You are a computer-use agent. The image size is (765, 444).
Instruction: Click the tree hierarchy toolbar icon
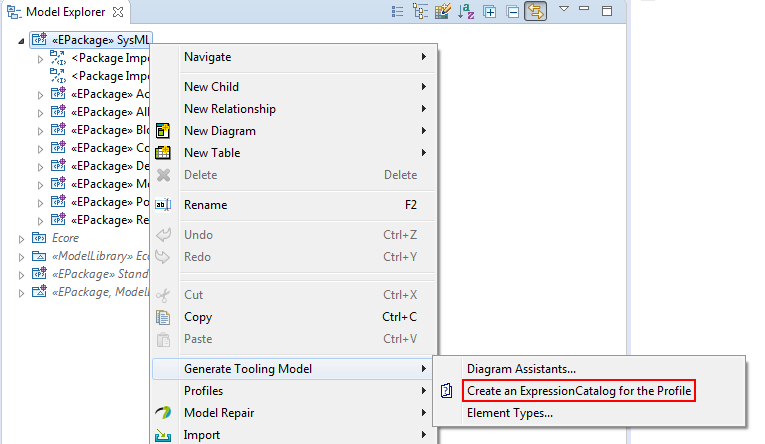click(x=420, y=11)
